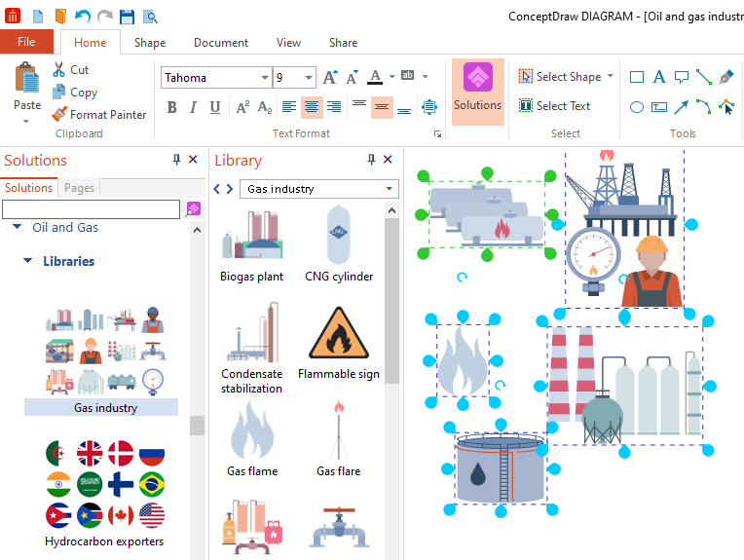Click the Select Text button
This screenshot has width=744, height=560.
[x=554, y=105]
